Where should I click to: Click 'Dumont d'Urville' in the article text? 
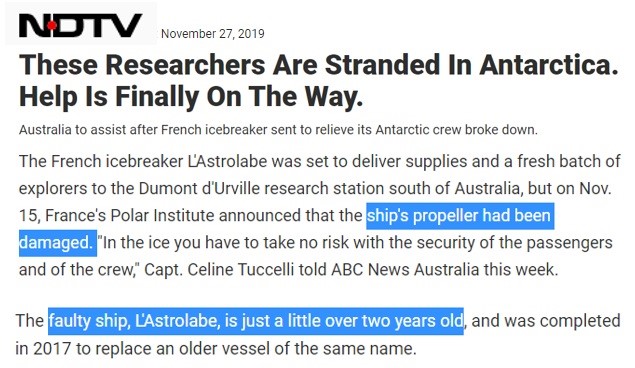point(199,189)
